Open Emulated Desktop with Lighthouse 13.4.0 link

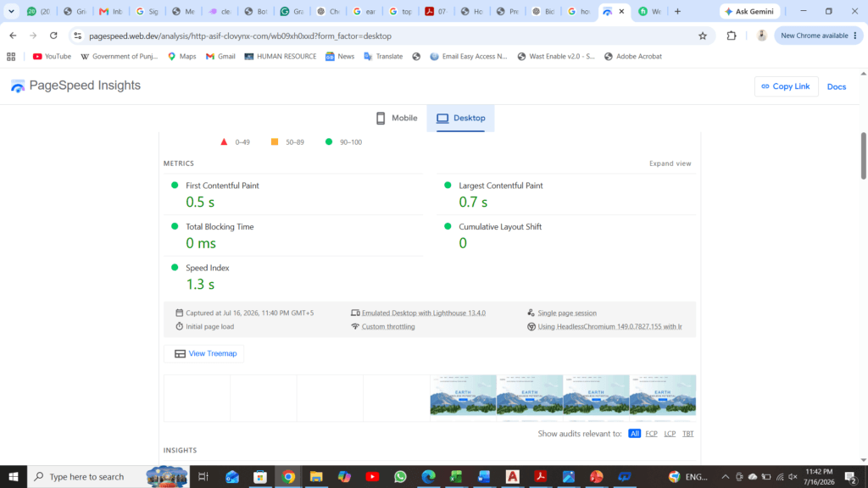pos(424,313)
